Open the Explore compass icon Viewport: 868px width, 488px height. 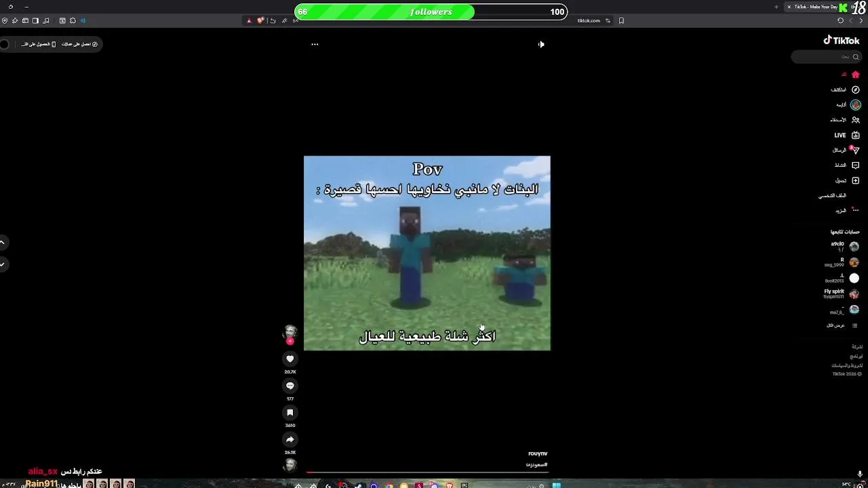856,89
